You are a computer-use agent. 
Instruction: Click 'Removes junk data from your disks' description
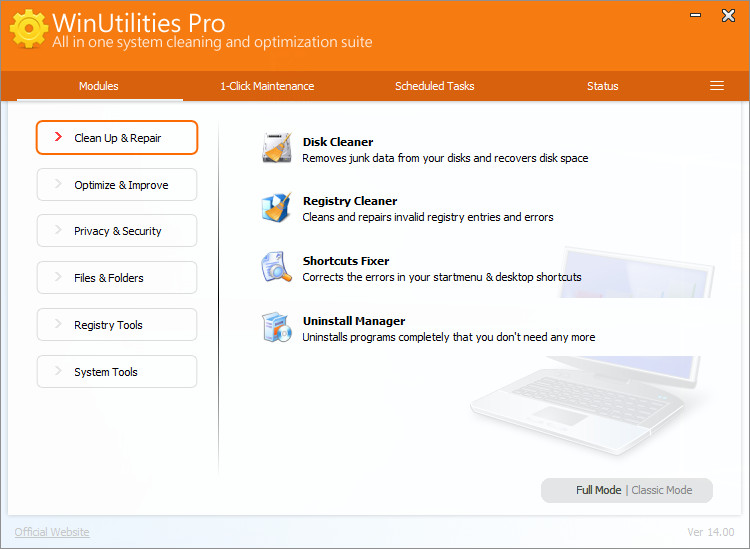[445, 158]
